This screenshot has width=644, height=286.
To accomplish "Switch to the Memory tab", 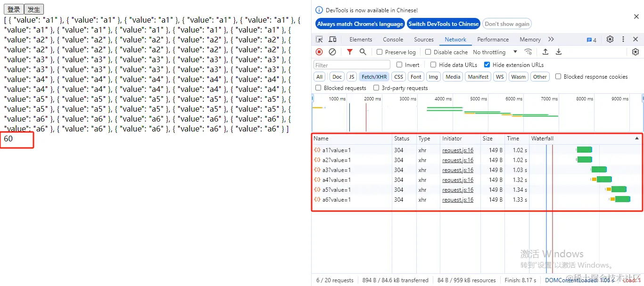I will [530, 40].
